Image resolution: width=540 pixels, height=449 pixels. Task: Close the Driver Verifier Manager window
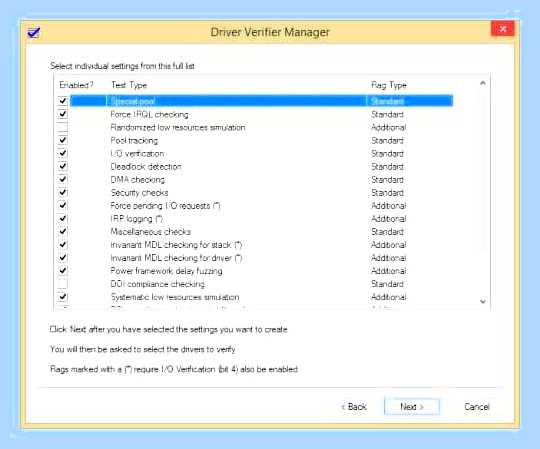click(x=503, y=29)
